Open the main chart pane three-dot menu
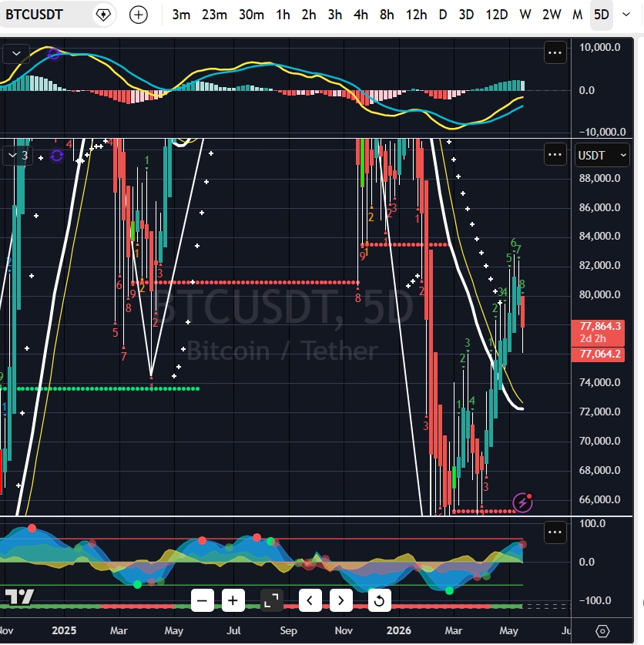This screenshot has width=644, height=645. click(x=555, y=155)
